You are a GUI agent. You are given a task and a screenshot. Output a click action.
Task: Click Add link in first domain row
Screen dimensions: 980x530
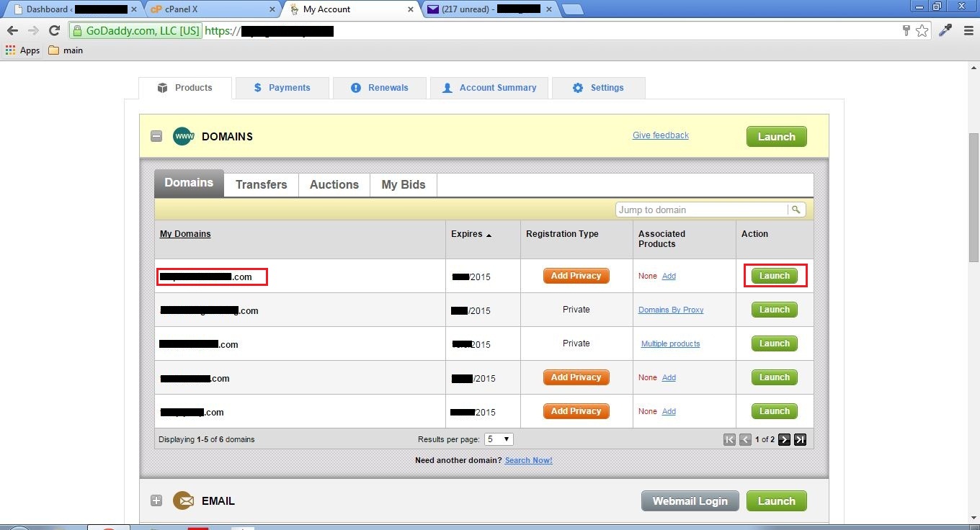pyautogui.click(x=669, y=276)
